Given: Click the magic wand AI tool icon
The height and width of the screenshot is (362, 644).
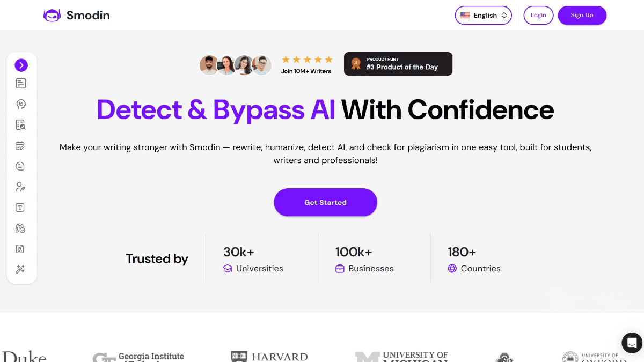Looking at the screenshot, I should (20, 269).
